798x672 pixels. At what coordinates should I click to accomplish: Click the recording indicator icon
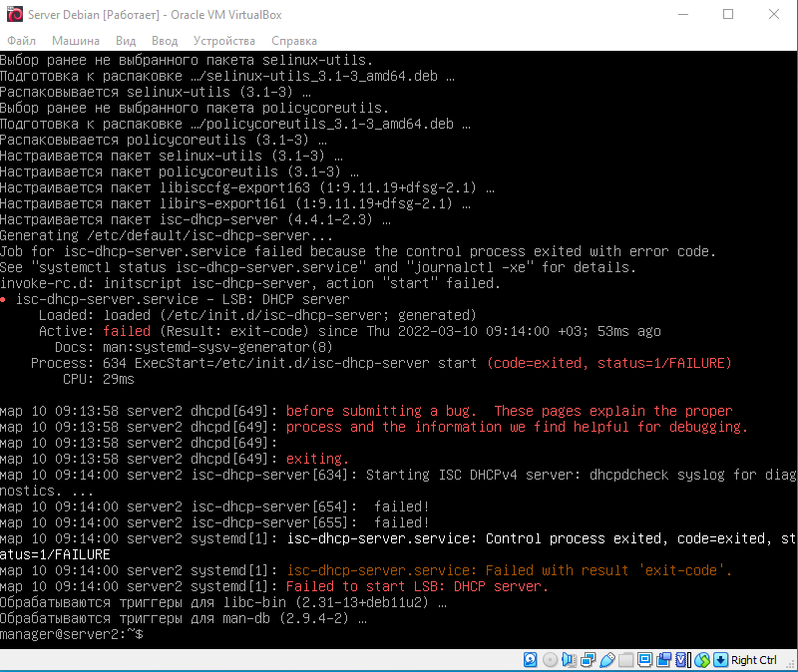point(663,660)
